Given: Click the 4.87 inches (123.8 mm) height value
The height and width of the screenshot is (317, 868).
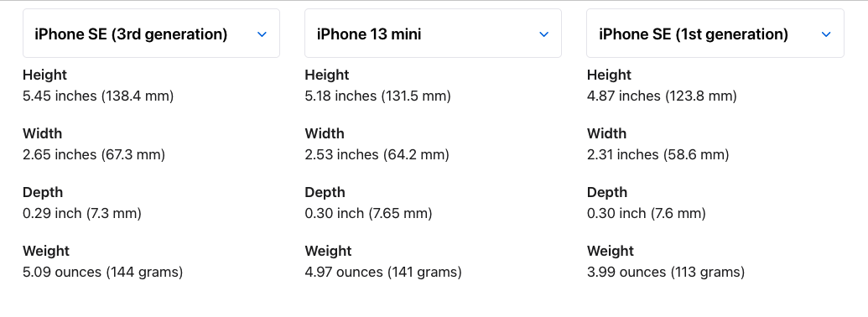Looking at the screenshot, I should 662,96.
